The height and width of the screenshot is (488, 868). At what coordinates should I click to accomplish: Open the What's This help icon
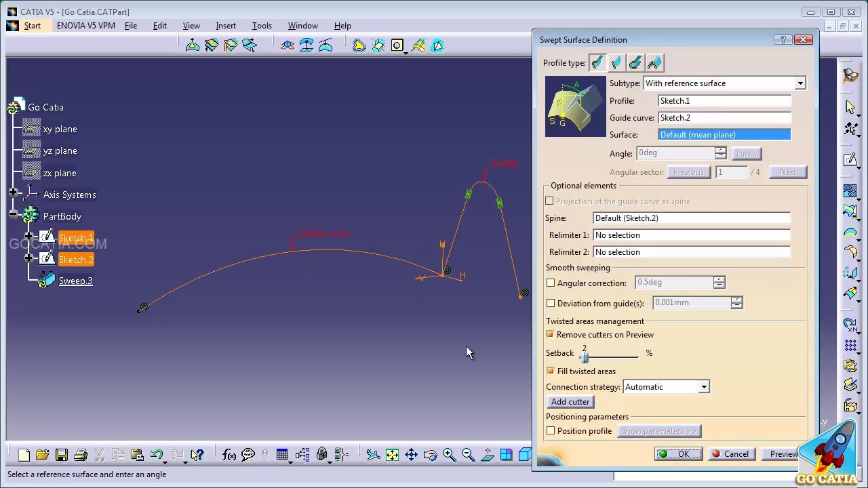[197, 455]
